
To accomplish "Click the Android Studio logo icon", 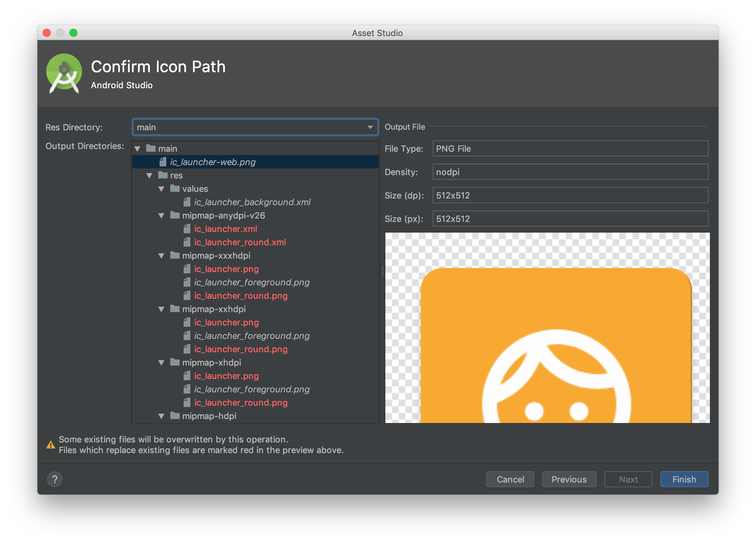I will pos(64,73).
